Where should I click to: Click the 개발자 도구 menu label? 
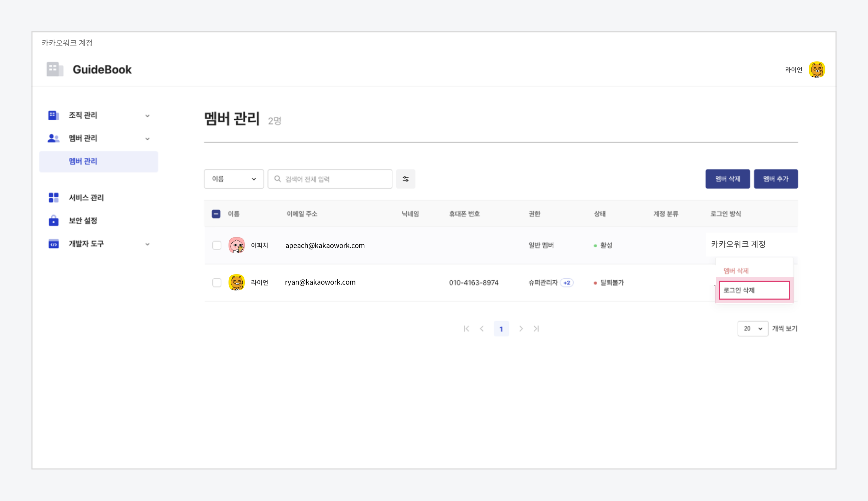pos(86,244)
